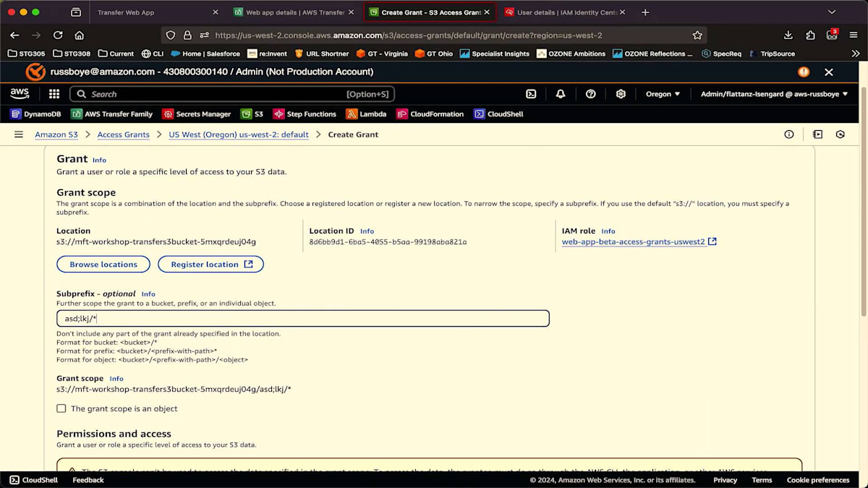Click the Subprefix input field
This screenshot has height=488, width=868.
(x=303, y=318)
